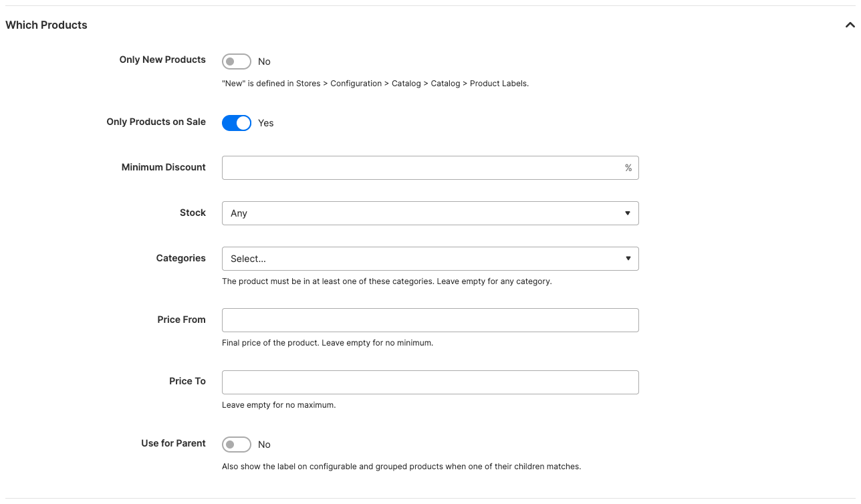Click the Minimum Discount input field
This screenshot has width=861, height=504.
click(x=430, y=168)
